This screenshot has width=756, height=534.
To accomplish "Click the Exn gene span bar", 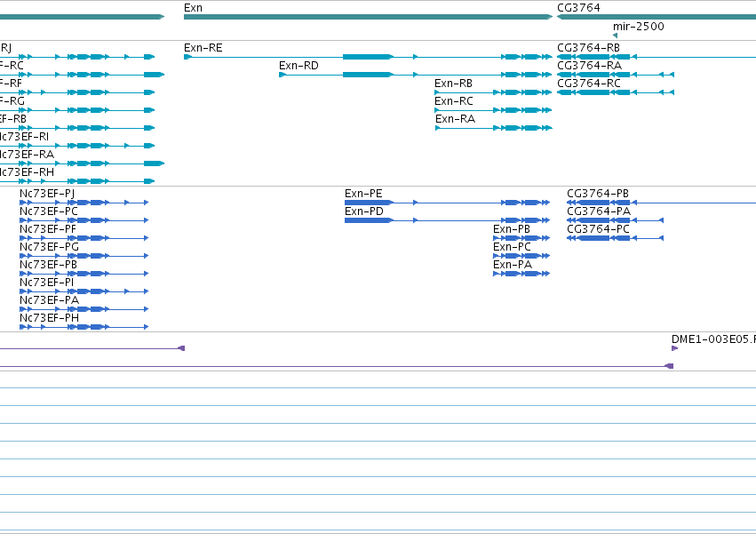I will pyautogui.click(x=368, y=17).
